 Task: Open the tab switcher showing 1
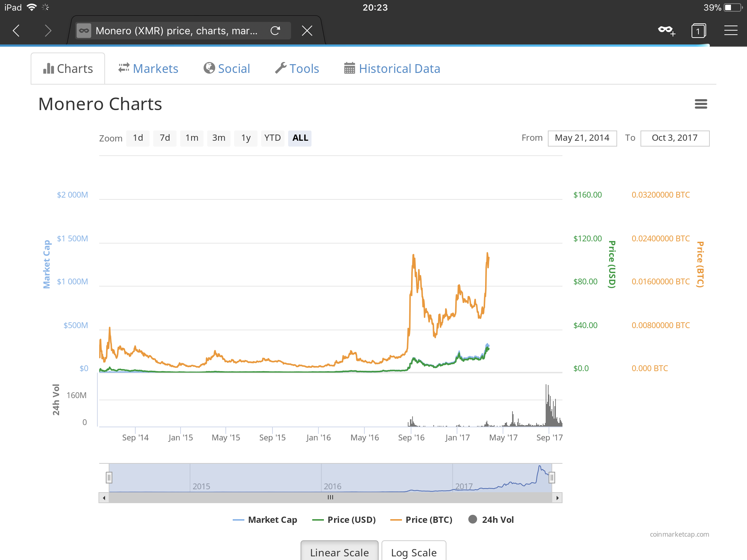pyautogui.click(x=698, y=31)
